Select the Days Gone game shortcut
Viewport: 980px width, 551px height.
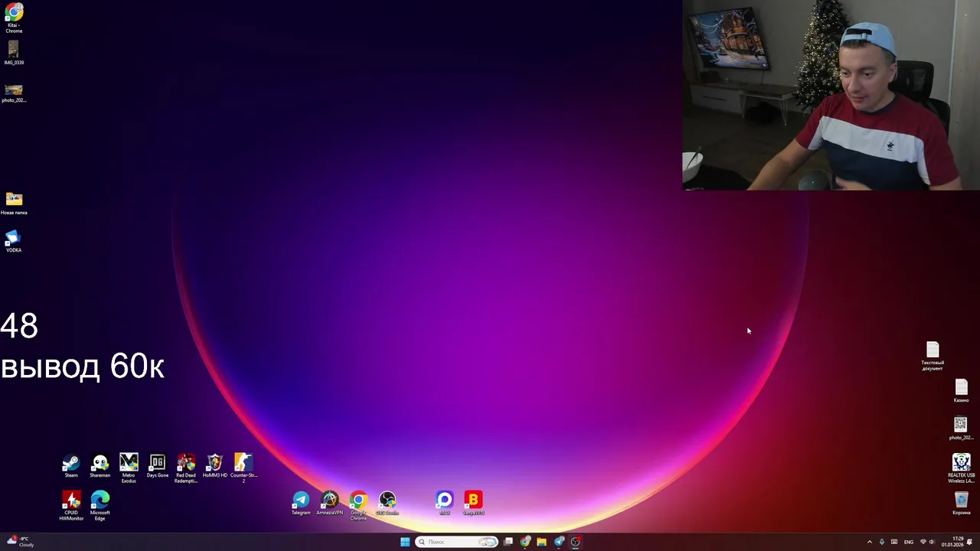[x=158, y=466]
